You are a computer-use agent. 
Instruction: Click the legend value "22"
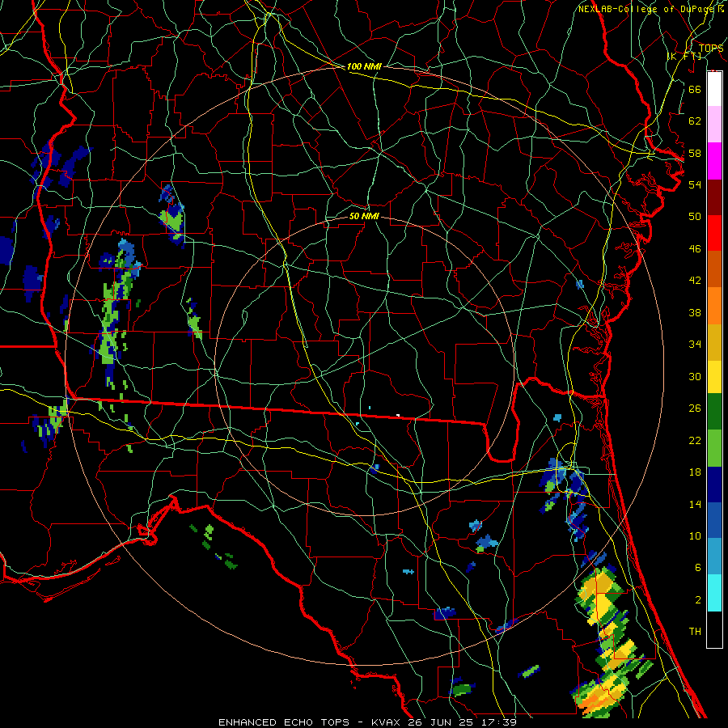(x=695, y=440)
